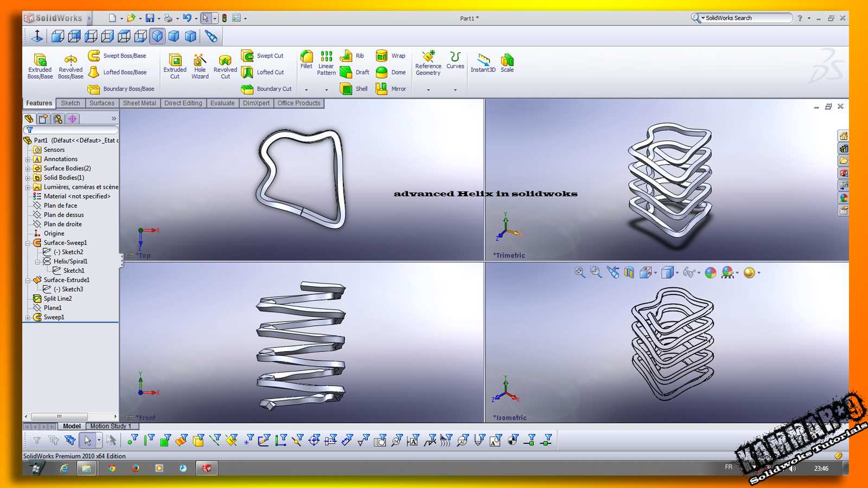The width and height of the screenshot is (868, 488).
Task: Open the Linear Pattern dropdown arrow
Action: 326,89
